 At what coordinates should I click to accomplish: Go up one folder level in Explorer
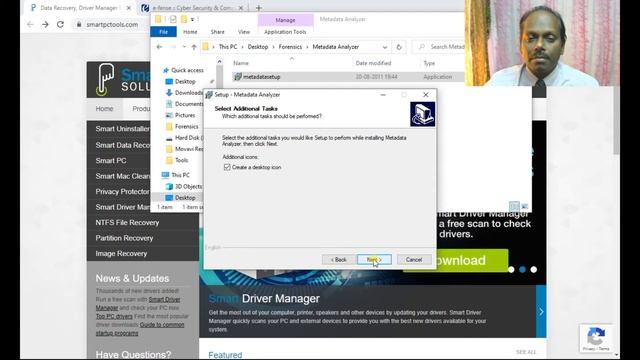point(194,47)
